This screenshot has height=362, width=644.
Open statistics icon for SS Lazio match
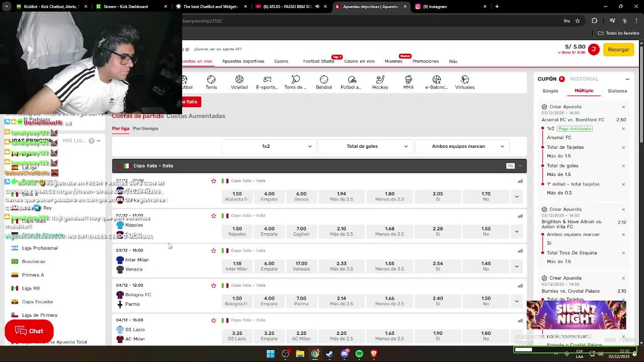click(x=520, y=320)
